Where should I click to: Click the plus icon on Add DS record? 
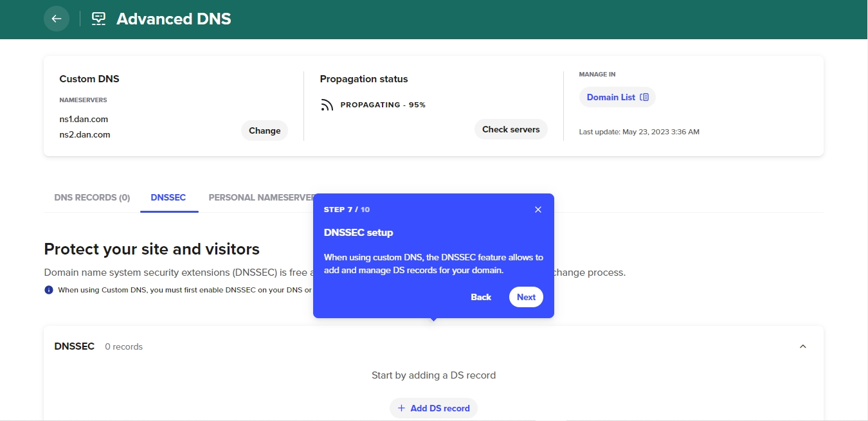pyautogui.click(x=401, y=408)
